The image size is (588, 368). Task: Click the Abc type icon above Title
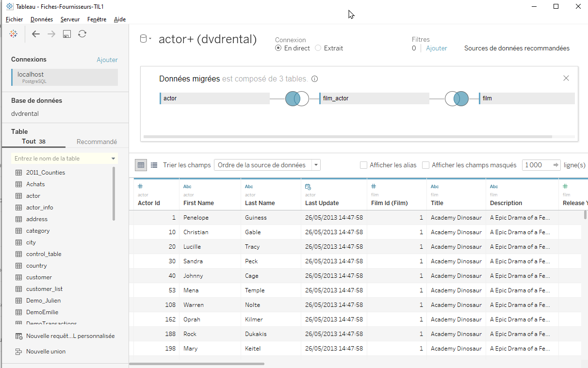pos(435,187)
